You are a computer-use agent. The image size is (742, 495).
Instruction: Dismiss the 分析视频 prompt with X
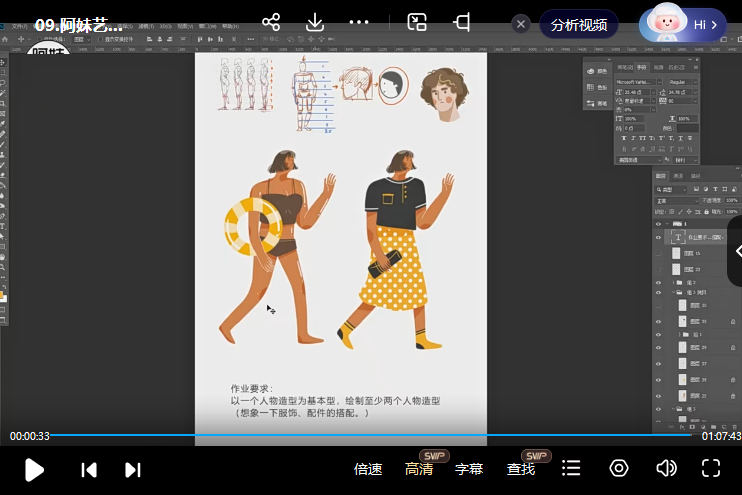[x=520, y=25]
